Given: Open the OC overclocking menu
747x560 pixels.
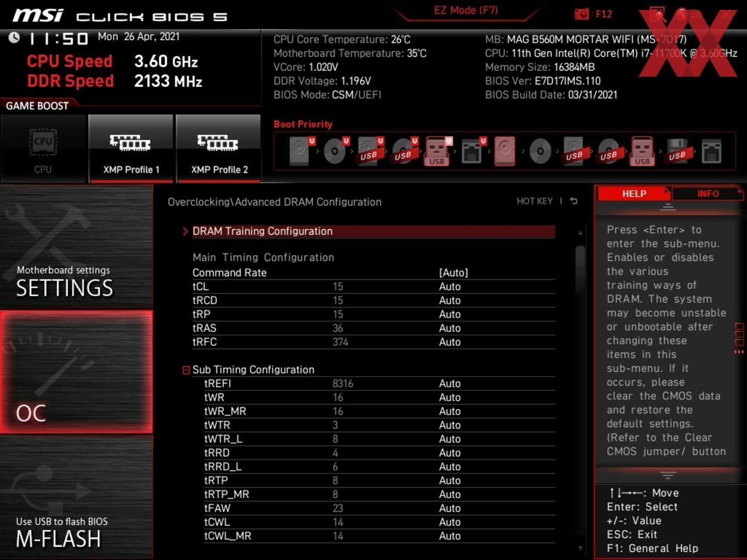Looking at the screenshot, I should coord(76,372).
